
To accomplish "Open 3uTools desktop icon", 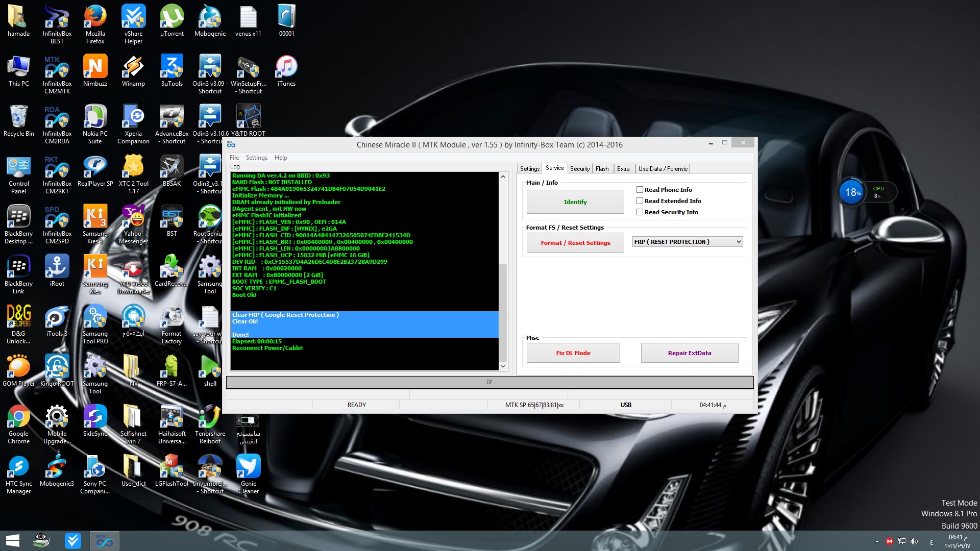I will tap(171, 70).
